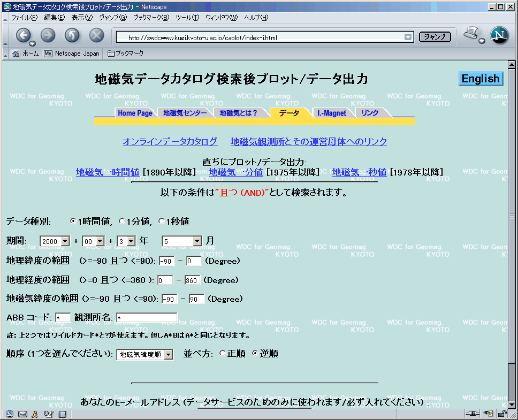Click the URL address field
518x420 pixels.
click(x=260, y=37)
